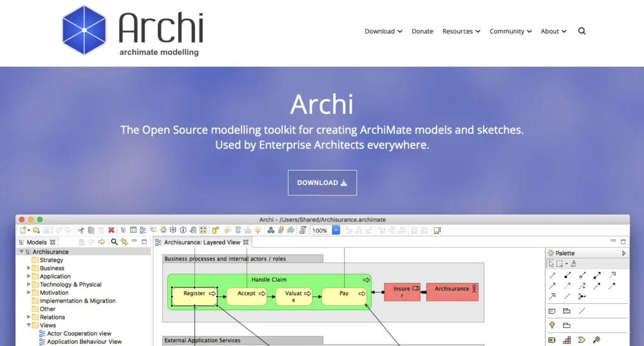Collapse the Views folder

click(29, 325)
